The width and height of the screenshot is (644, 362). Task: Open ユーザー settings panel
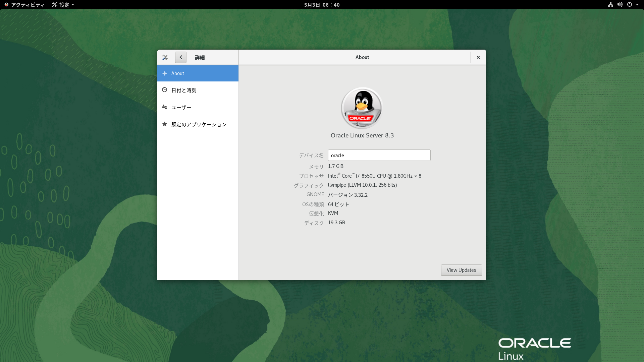coord(198,107)
